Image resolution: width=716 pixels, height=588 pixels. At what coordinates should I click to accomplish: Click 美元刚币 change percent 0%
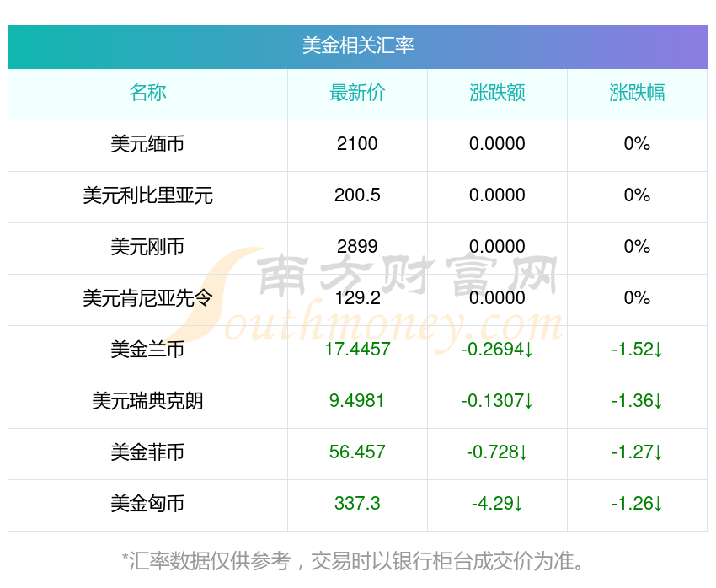pyautogui.click(x=637, y=247)
